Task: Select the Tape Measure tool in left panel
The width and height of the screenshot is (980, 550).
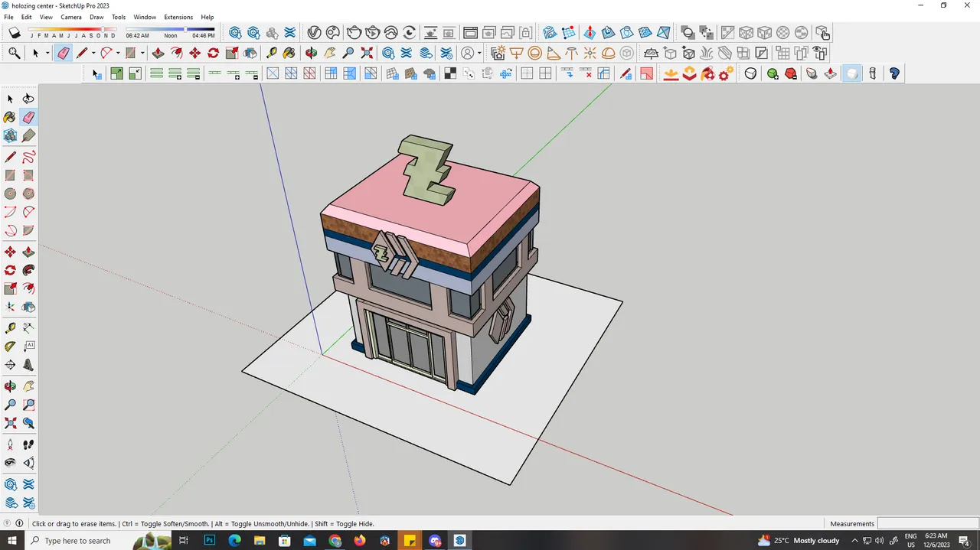Action: pos(10,328)
